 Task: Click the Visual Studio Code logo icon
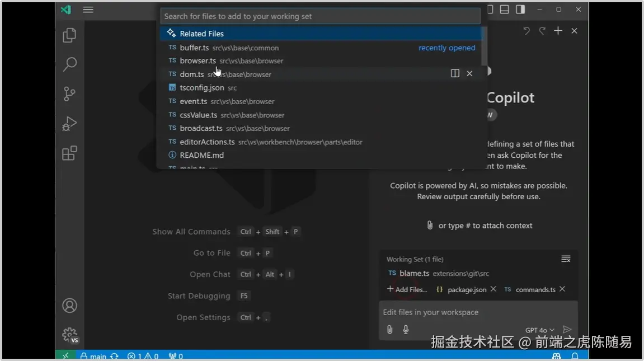click(66, 10)
